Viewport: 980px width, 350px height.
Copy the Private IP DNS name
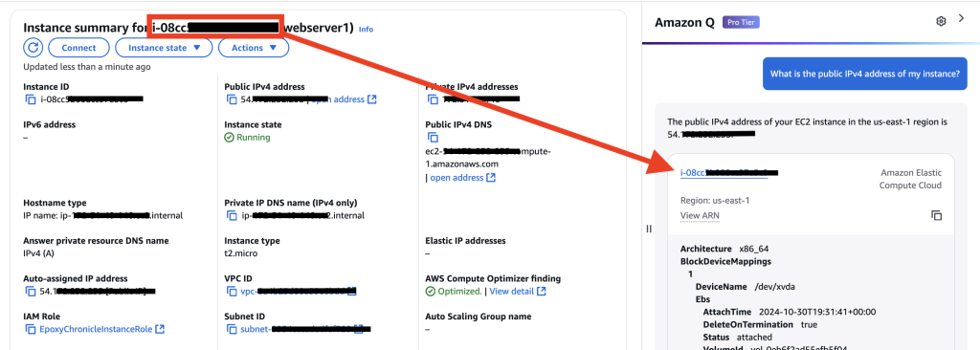(x=231, y=215)
